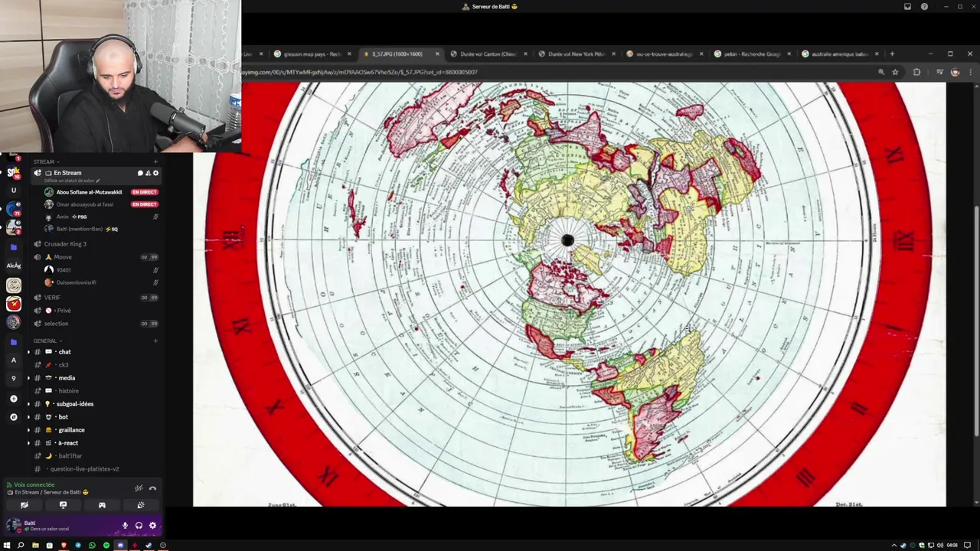Click the browser address bar URL
Image resolution: width=980 pixels, height=551 pixels.
360,72
